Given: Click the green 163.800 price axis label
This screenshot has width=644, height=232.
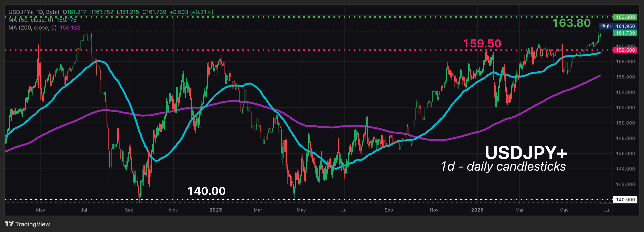Looking at the screenshot, I should click(x=625, y=17).
